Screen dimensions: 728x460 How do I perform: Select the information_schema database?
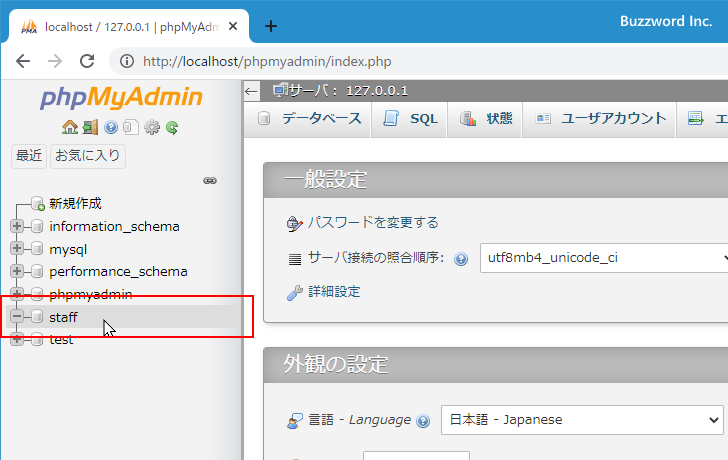tap(114, 227)
